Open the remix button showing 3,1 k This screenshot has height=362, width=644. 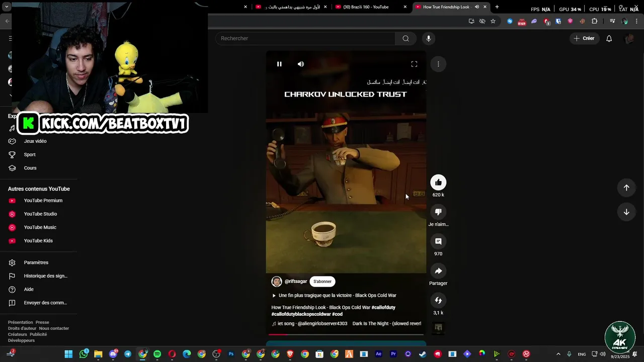pyautogui.click(x=438, y=300)
